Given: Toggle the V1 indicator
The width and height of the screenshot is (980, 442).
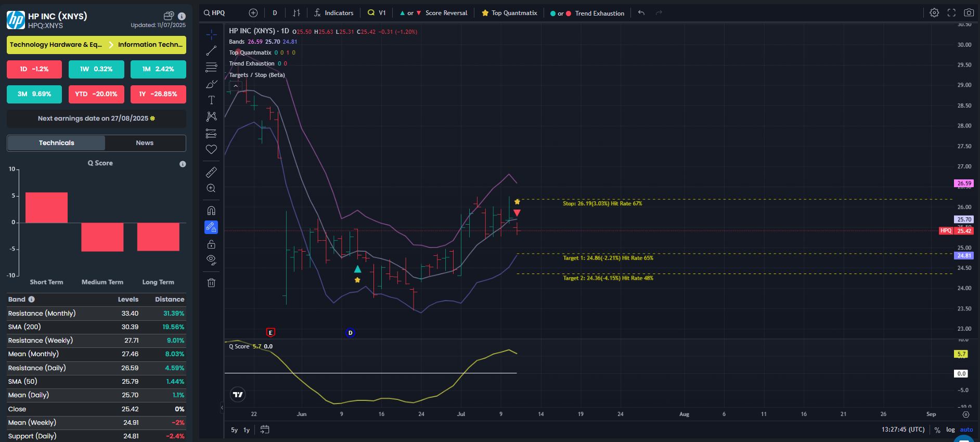Looking at the screenshot, I should click(377, 13).
